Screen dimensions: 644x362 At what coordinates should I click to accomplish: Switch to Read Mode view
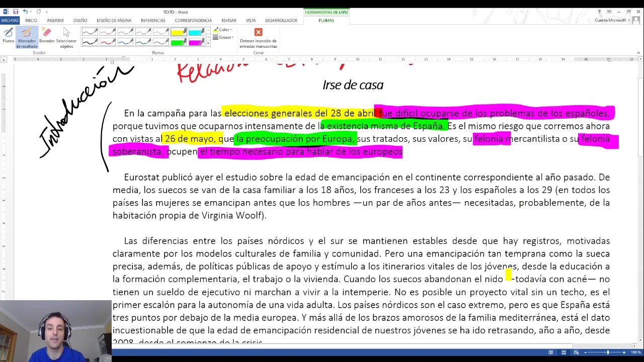pos(550,352)
